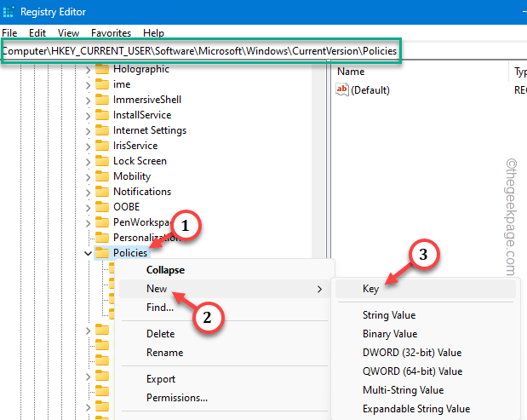Select the PenWorkspace folder icon
The image size is (527, 420).
102,222
